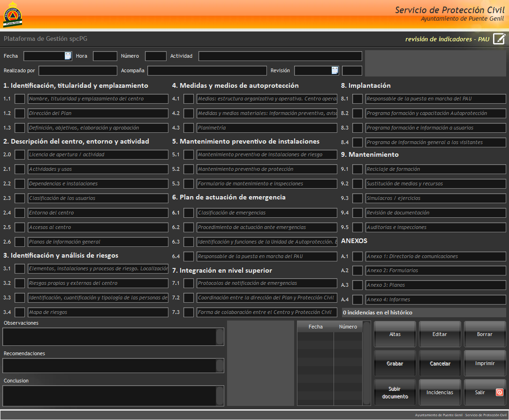The width and height of the screenshot is (509, 420).
Task: Enable checkbox 8.1 Responsable puesta en marcha
Action: click(x=357, y=99)
